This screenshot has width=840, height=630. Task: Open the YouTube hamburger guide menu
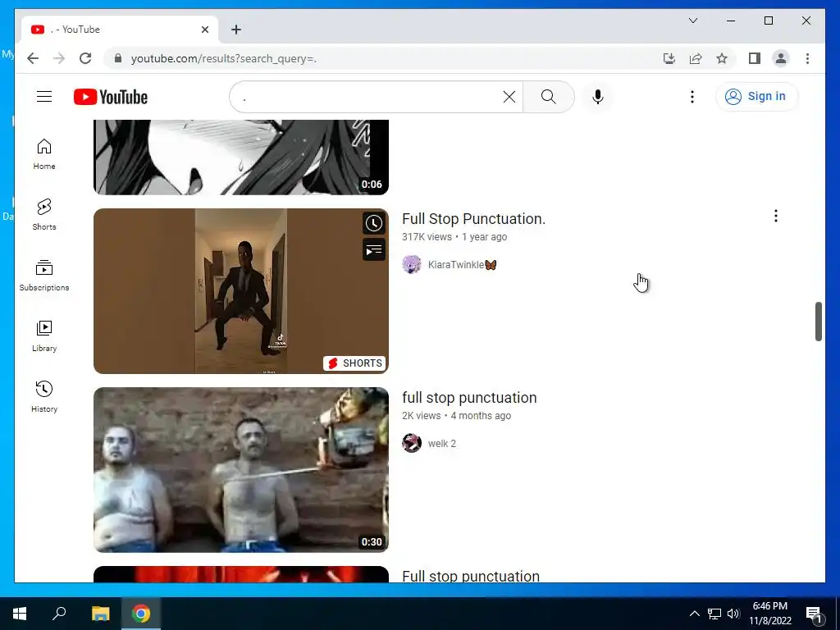[44, 97]
